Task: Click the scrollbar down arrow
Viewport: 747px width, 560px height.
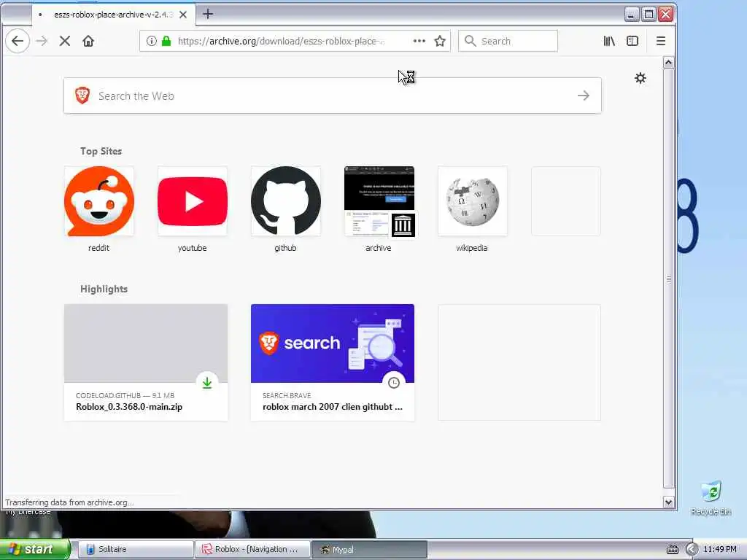Action: (x=668, y=502)
